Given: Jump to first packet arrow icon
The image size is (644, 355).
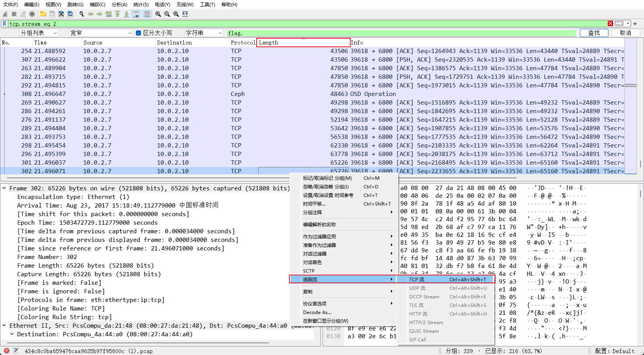Looking at the screenshot, I should [x=118, y=14].
